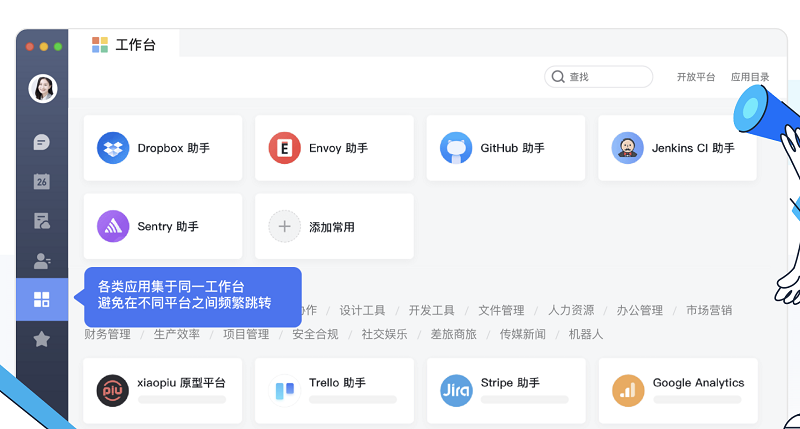The height and width of the screenshot is (429, 800).
Task: Open the Google Analytics app card
Action: (x=678, y=391)
